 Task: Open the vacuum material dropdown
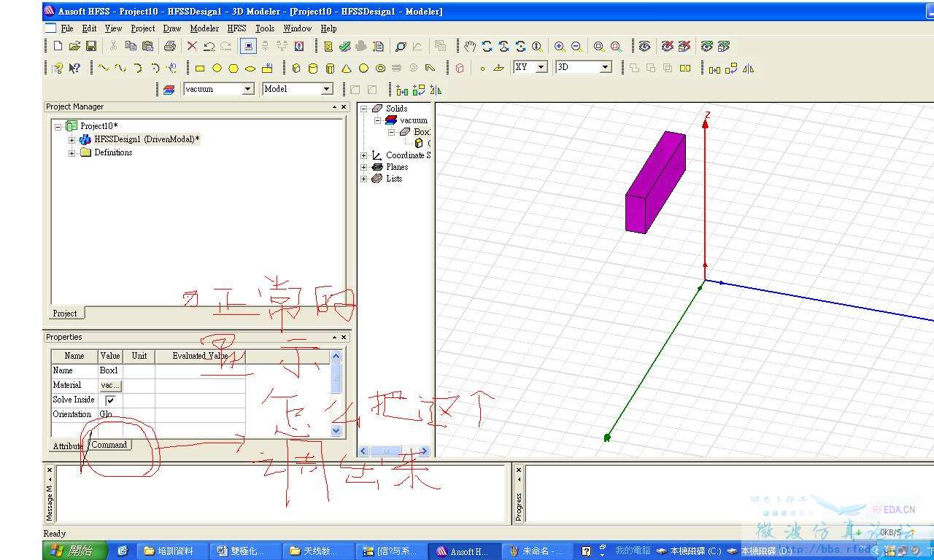[248, 89]
